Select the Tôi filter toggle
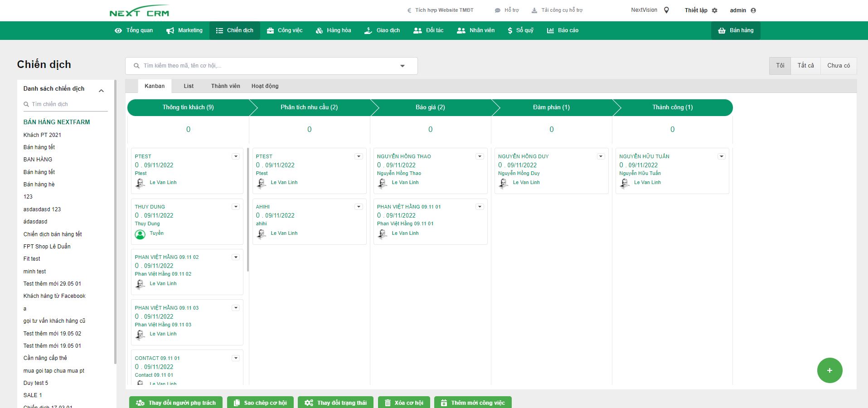 pyautogui.click(x=780, y=66)
